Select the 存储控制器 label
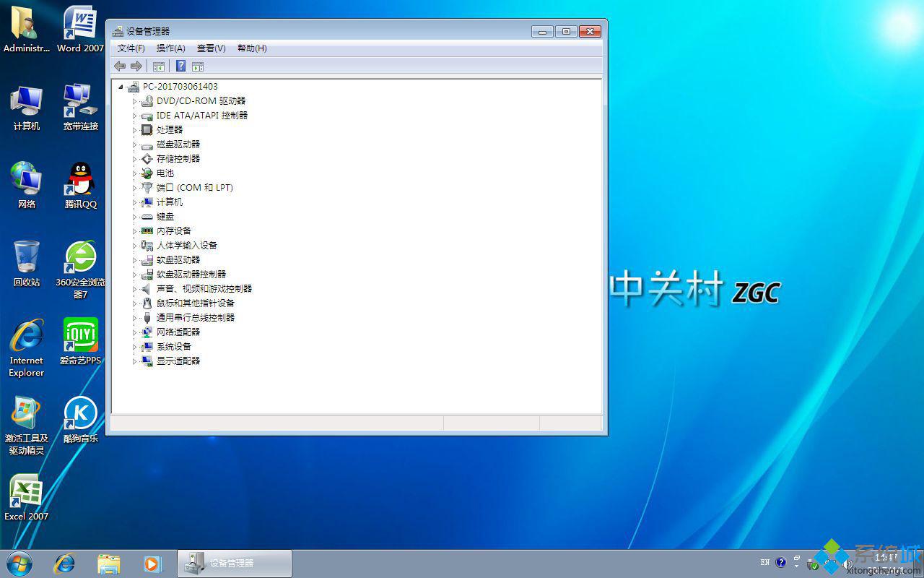Screen dimensions: 924x578 (178, 158)
